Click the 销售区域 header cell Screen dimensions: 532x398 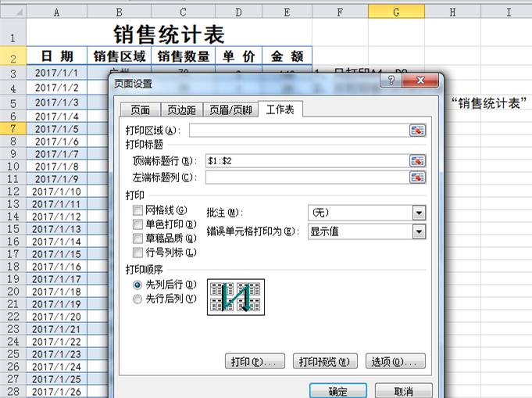click(119, 56)
